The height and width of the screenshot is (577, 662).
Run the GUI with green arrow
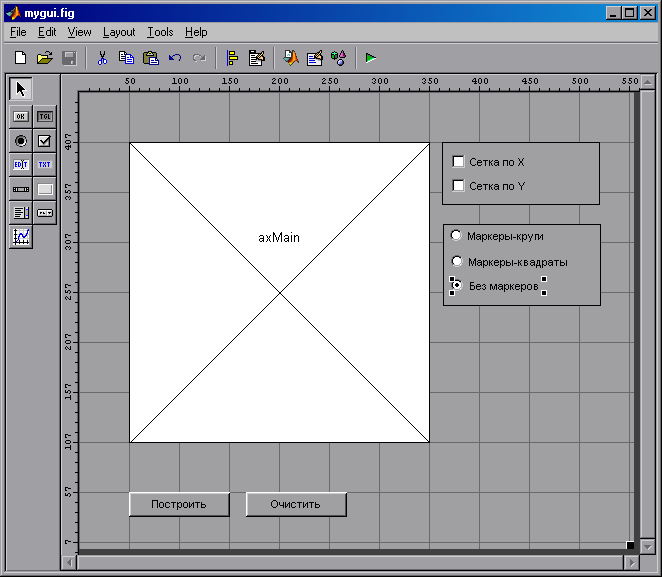pos(371,58)
